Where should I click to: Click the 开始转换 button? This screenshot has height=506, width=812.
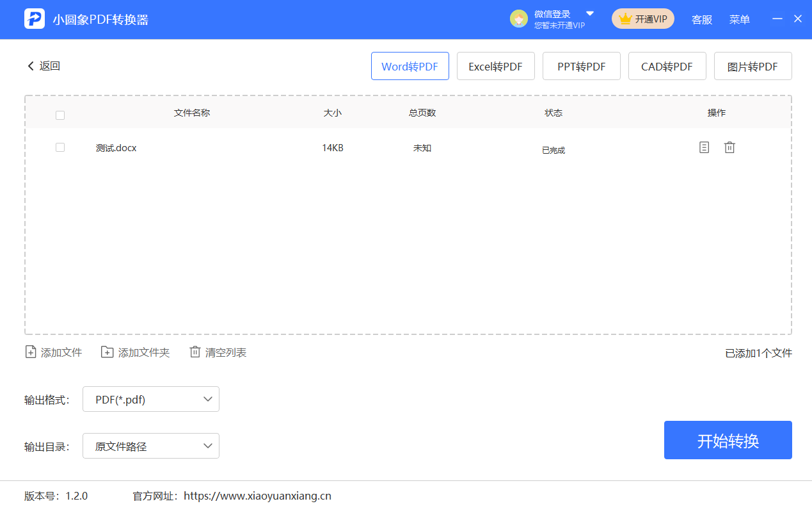(728, 440)
